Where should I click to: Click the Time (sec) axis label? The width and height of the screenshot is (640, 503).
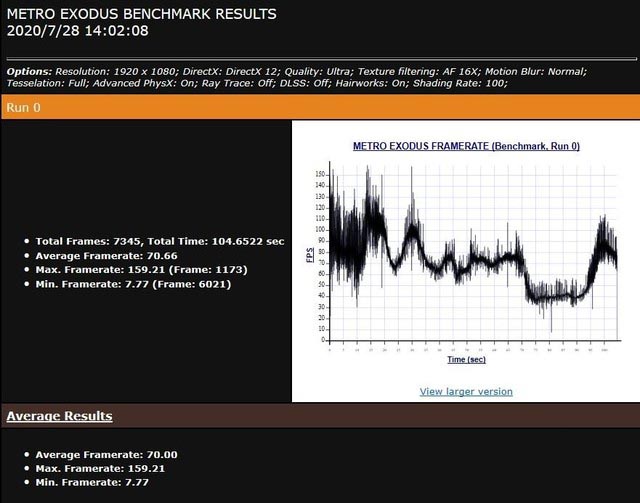(x=467, y=358)
